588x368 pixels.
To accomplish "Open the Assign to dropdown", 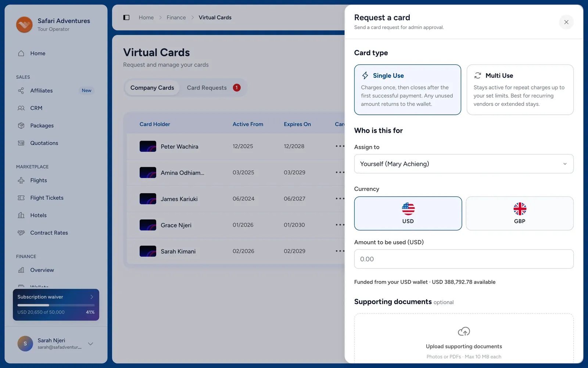I will click(464, 164).
